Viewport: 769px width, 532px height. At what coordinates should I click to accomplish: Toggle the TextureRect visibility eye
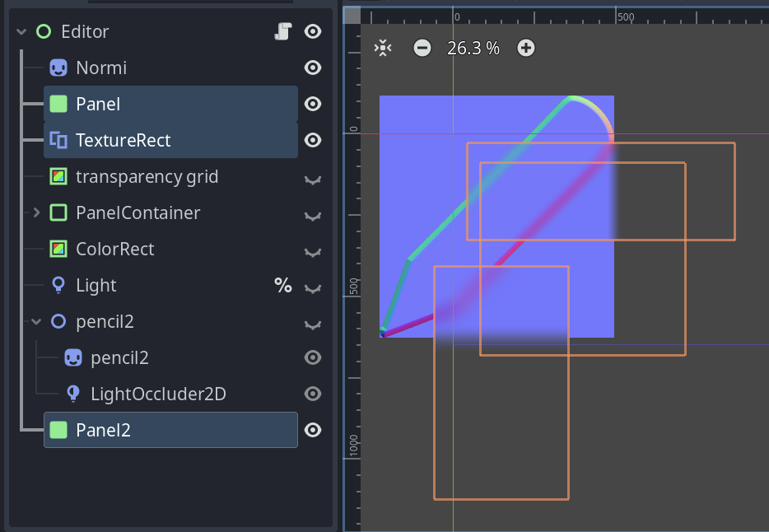(x=312, y=140)
